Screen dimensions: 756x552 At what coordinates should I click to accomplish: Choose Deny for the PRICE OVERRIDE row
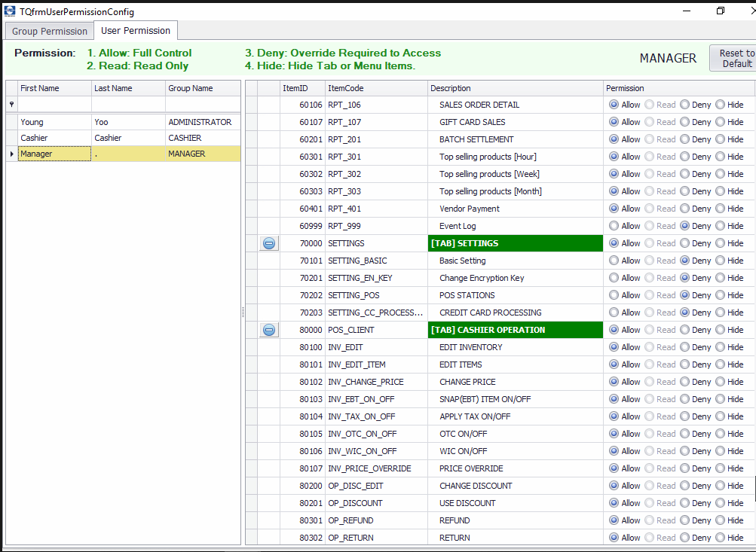pos(684,468)
